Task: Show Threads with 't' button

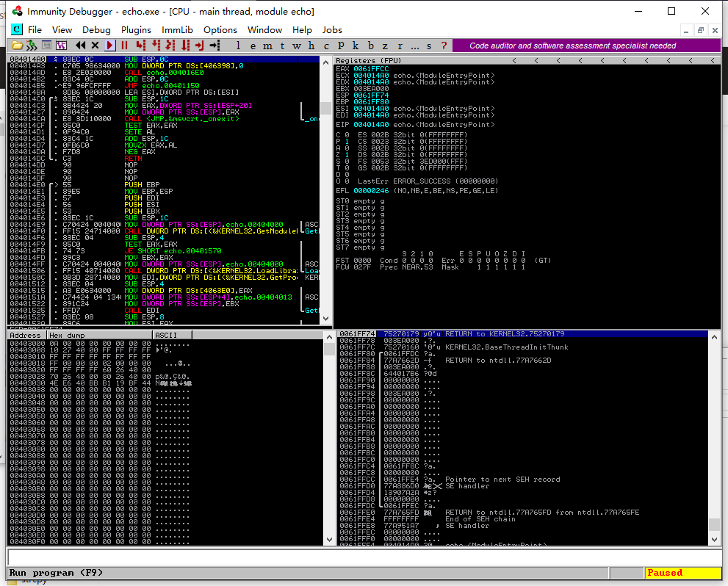Action: coord(282,46)
